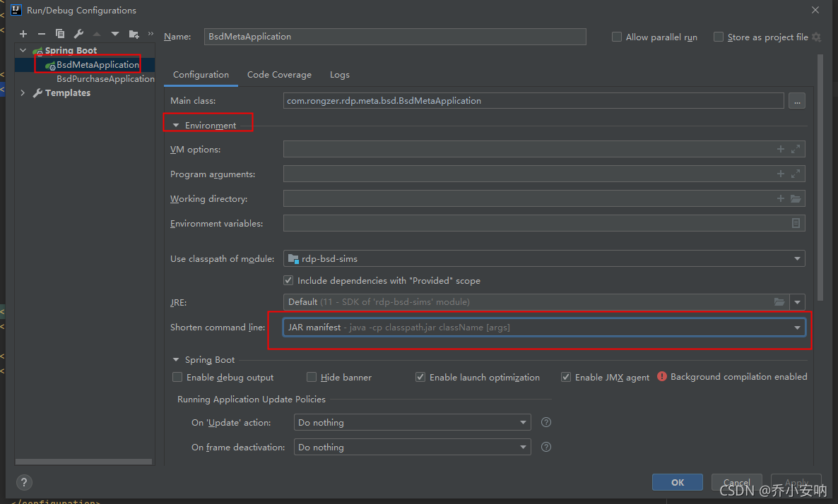Open Shorten command line dropdown
Image resolution: width=838 pixels, height=504 pixels.
pyautogui.click(x=543, y=328)
